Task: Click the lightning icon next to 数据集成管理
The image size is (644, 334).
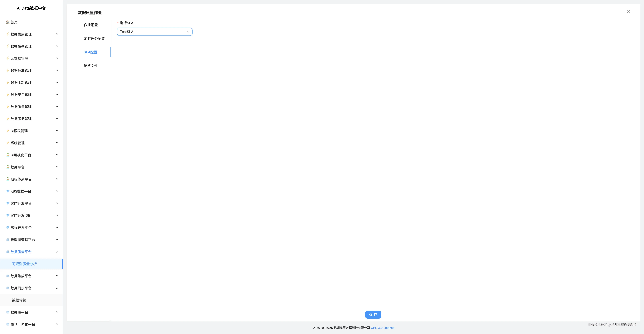Action: click(8, 34)
